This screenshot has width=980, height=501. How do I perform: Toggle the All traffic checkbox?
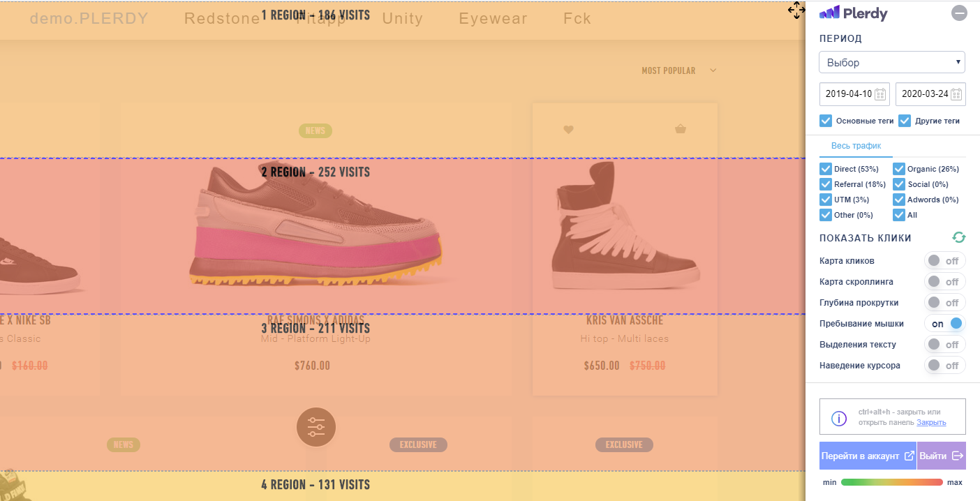(899, 215)
